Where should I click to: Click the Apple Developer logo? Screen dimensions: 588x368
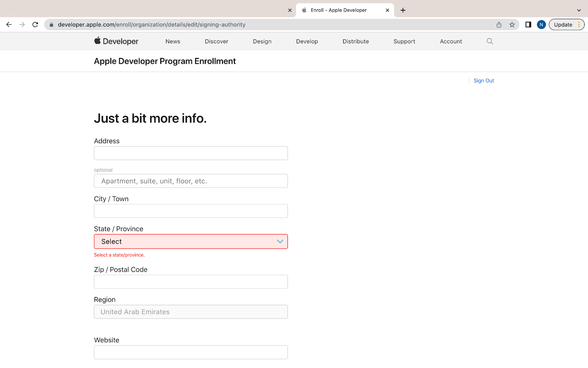tap(116, 41)
